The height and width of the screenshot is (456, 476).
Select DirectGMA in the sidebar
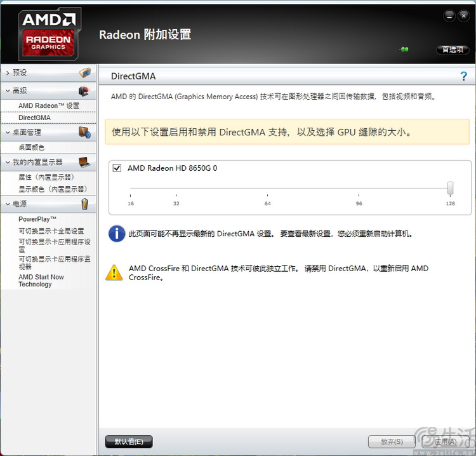(35, 117)
